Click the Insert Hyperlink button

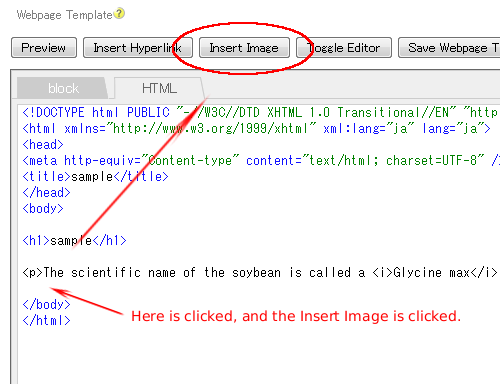pyautogui.click(x=138, y=48)
